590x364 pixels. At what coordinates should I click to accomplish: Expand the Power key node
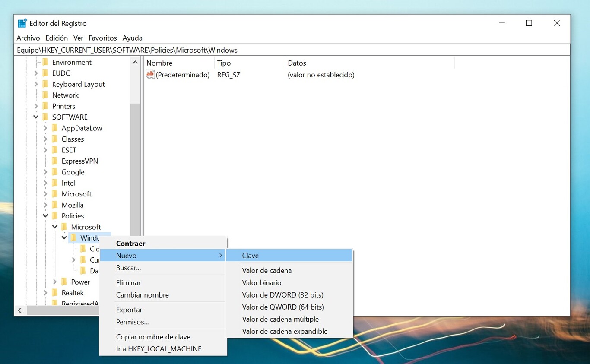pyautogui.click(x=55, y=282)
